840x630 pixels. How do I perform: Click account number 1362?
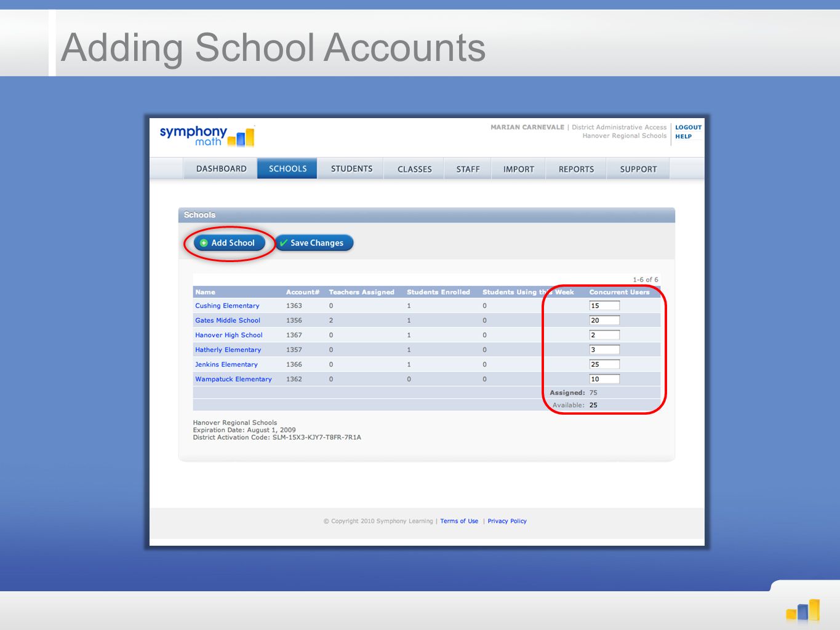[x=294, y=380]
